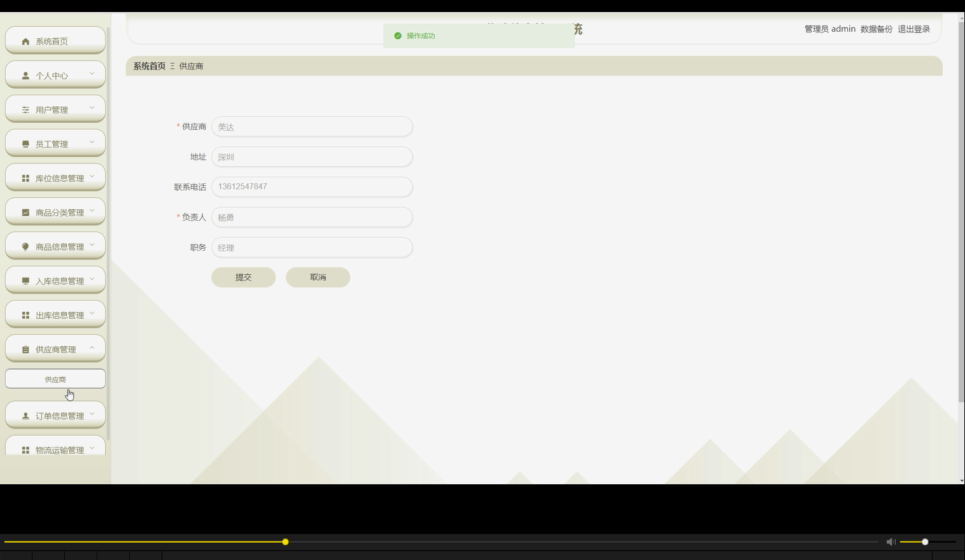The width and height of the screenshot is (965, 560).
Task: Open 员工管理 via its sidebar icon
Action: (x=25, y=143)
